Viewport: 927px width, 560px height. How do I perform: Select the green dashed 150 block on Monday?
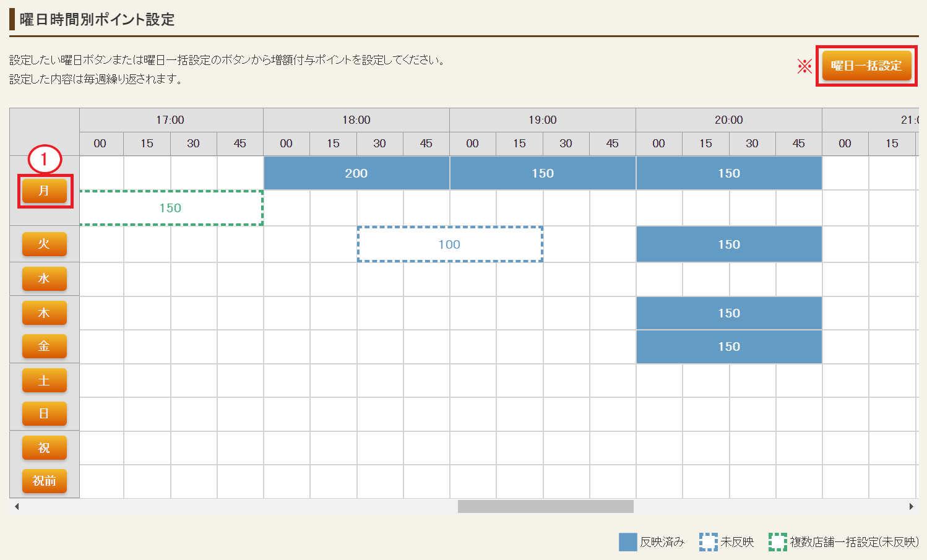(171, 208)
